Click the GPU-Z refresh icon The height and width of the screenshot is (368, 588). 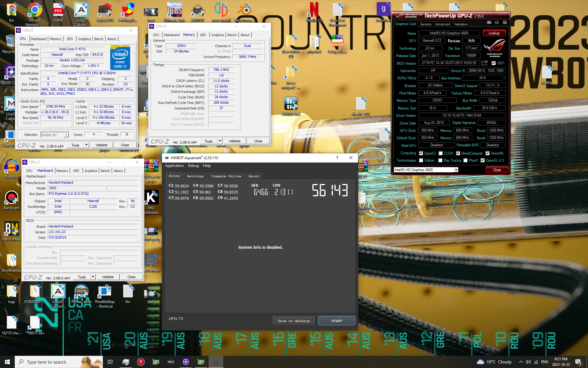497,22
